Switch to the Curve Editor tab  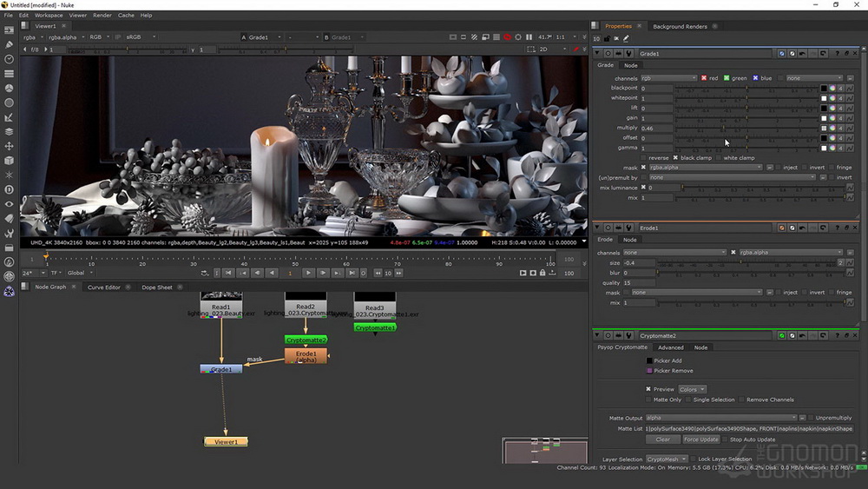click(104, 287)
